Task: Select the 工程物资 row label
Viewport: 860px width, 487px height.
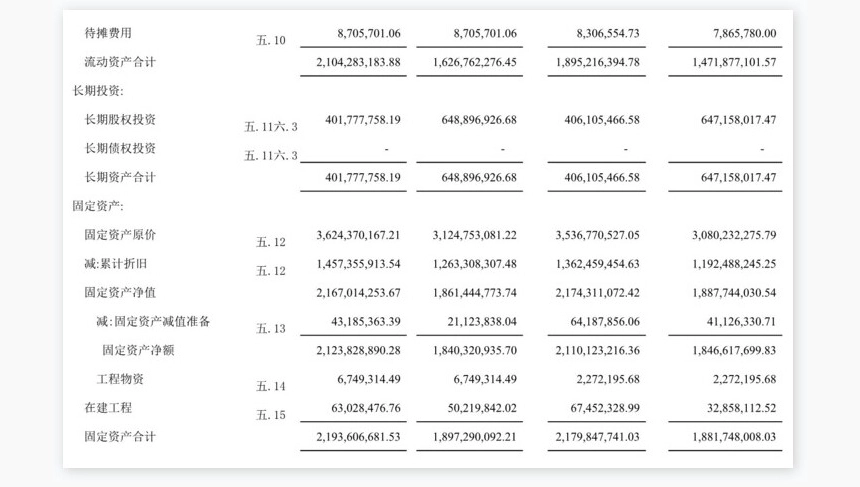Action: pyautogui.click(x=120, y=379)
